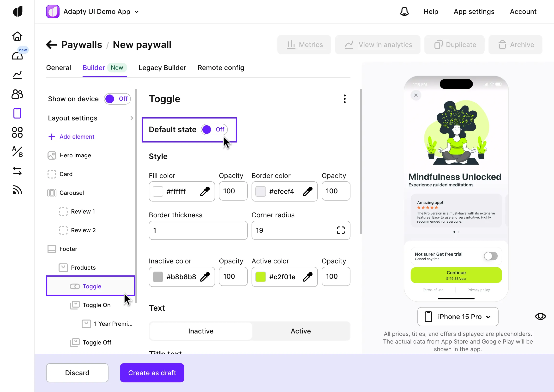Click the Fill color eyedropper icon

205,191
